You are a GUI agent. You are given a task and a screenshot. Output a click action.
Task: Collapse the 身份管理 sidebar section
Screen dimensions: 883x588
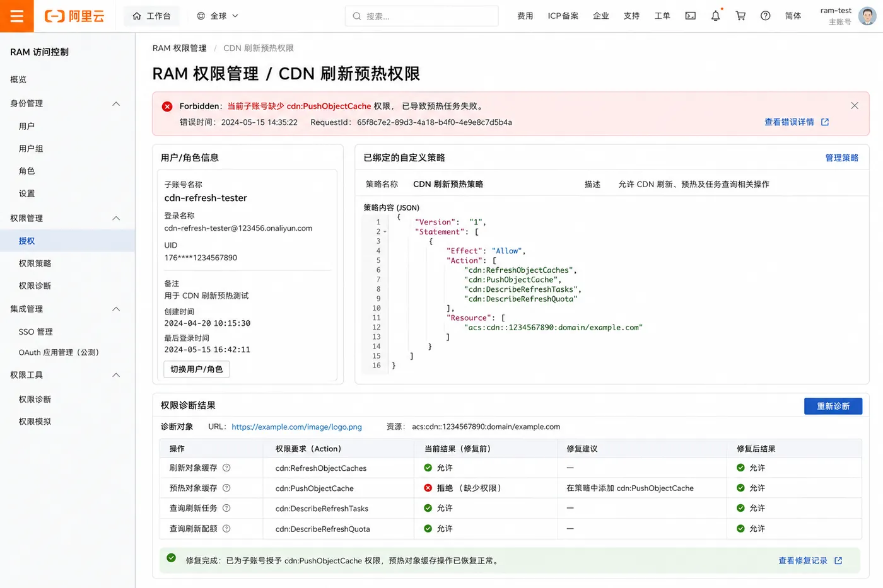116,103
